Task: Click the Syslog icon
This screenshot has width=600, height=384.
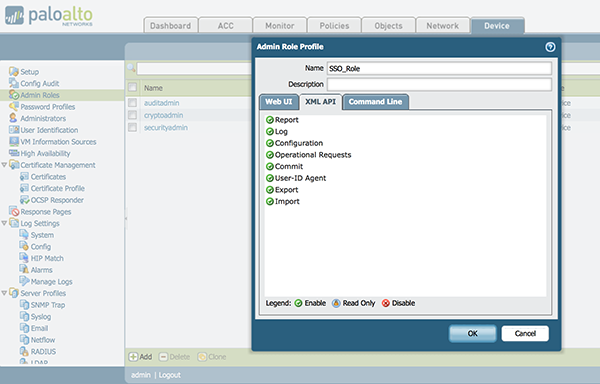Action: (24, 316)
